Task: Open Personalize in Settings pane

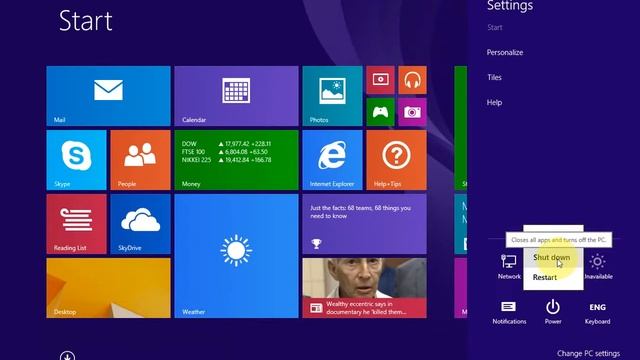Action: [x=505, y=52]
